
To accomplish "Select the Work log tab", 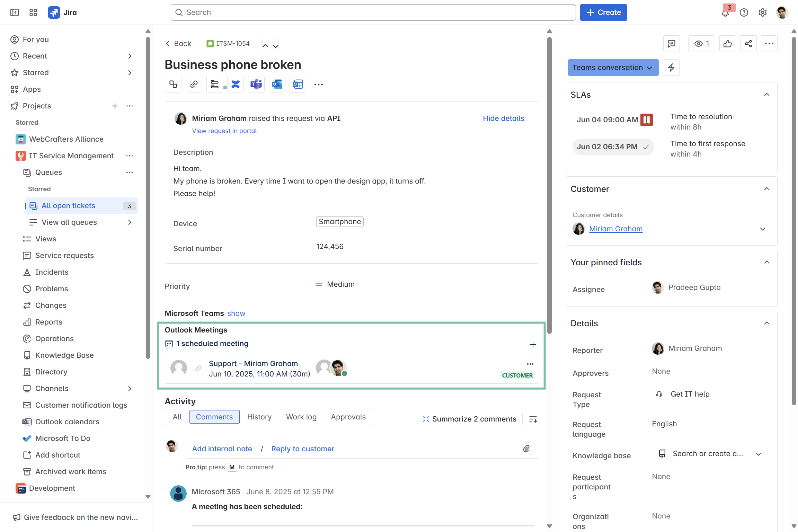I will click(301, 417).
